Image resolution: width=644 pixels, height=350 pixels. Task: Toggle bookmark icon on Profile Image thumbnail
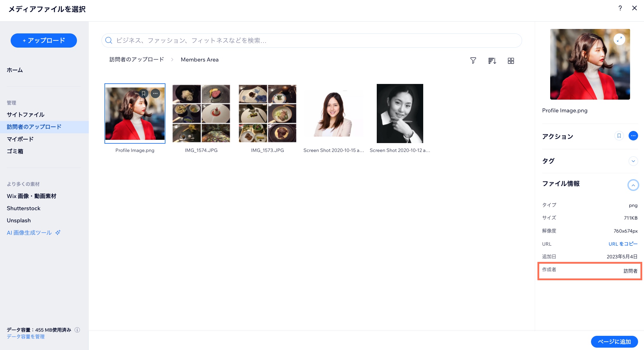click(x=144, y=93)
